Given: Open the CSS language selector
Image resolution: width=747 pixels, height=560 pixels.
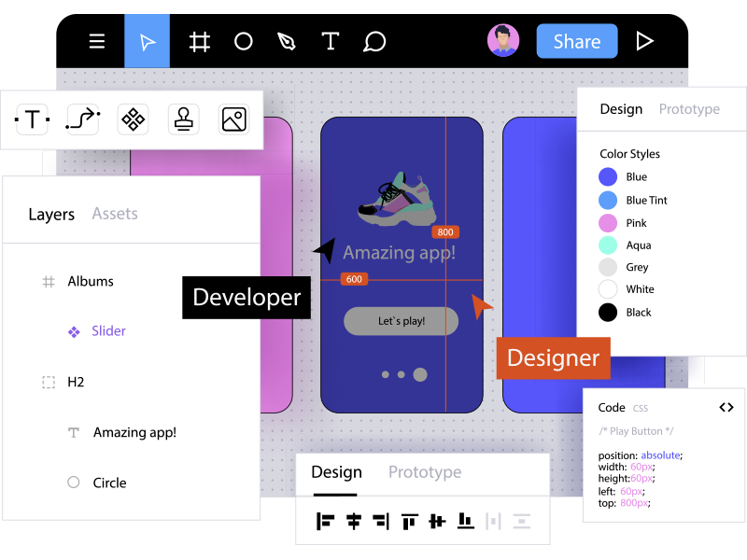Looking at the screenshot, I should pos(640,409).
